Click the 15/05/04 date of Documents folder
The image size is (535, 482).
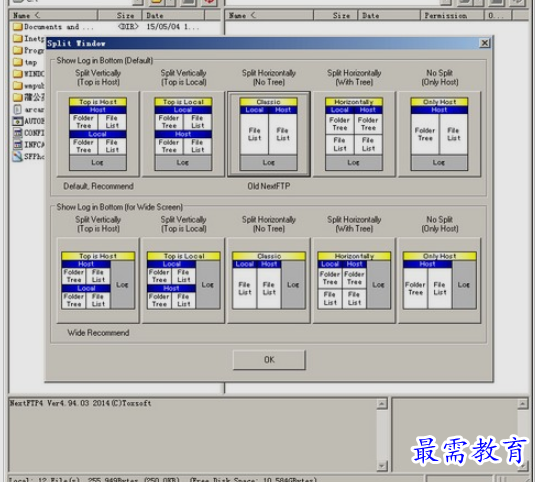[x=173, y=27]
